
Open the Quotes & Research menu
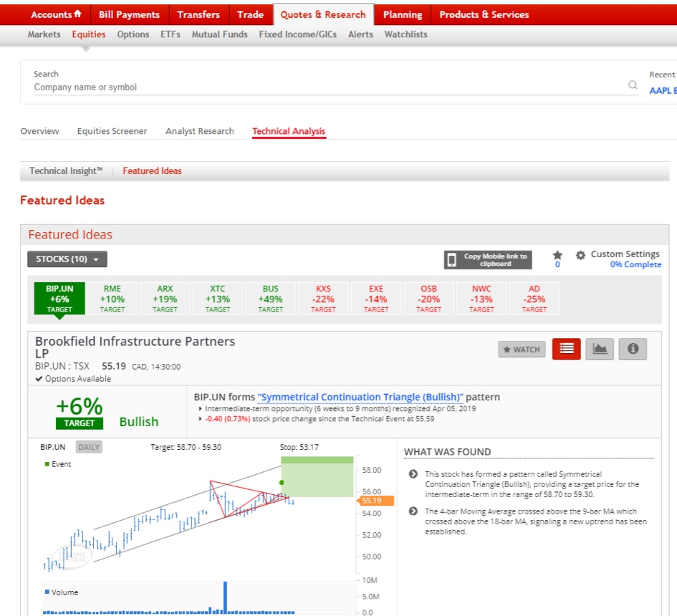(x=323, y=14)
